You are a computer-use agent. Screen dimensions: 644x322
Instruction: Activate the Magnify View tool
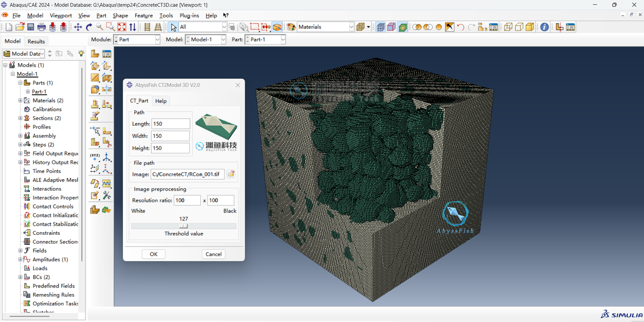(x=100, y=27)
